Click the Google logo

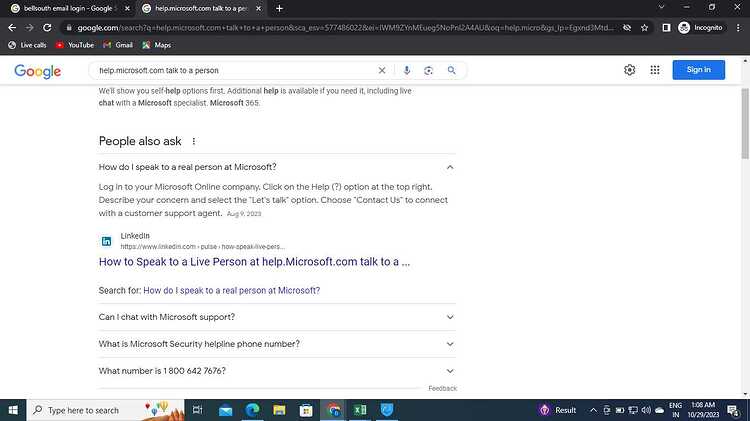(x=37, y=71)
